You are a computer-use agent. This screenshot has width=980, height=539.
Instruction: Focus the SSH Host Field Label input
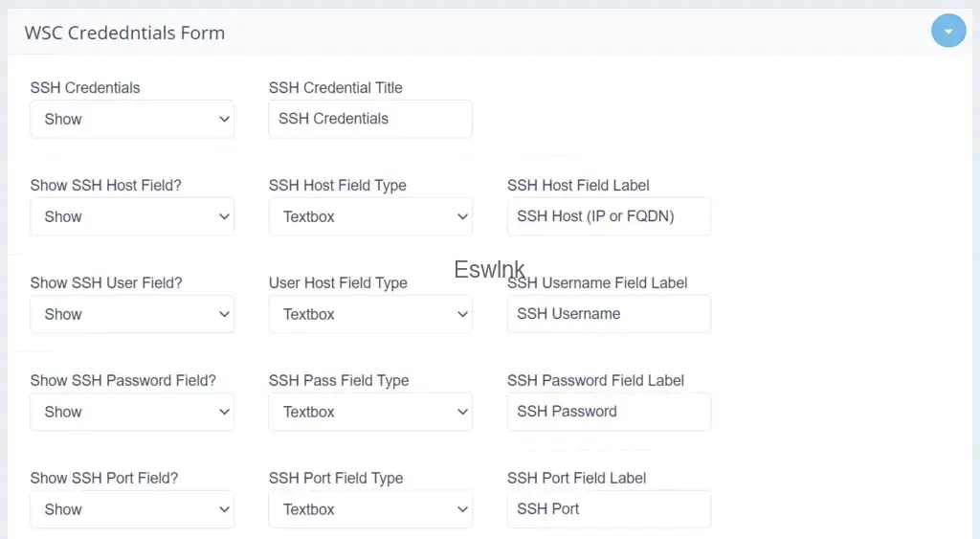click(609, 216)
